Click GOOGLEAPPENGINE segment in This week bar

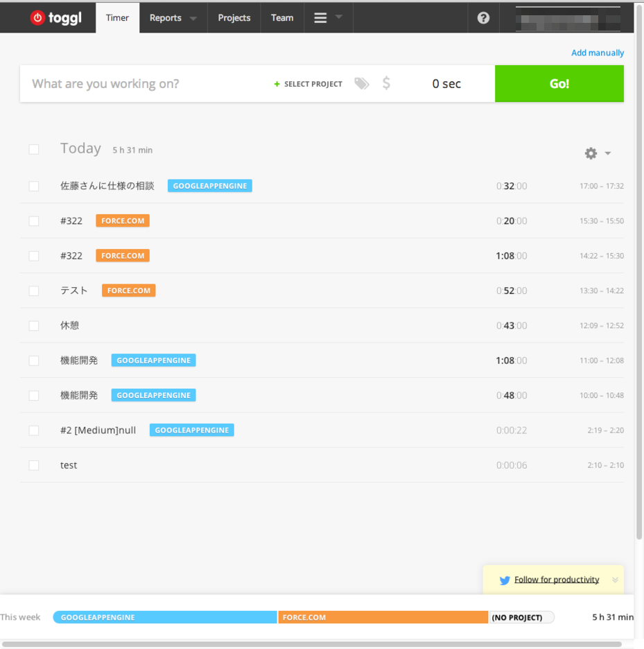[x=165, y=617]
